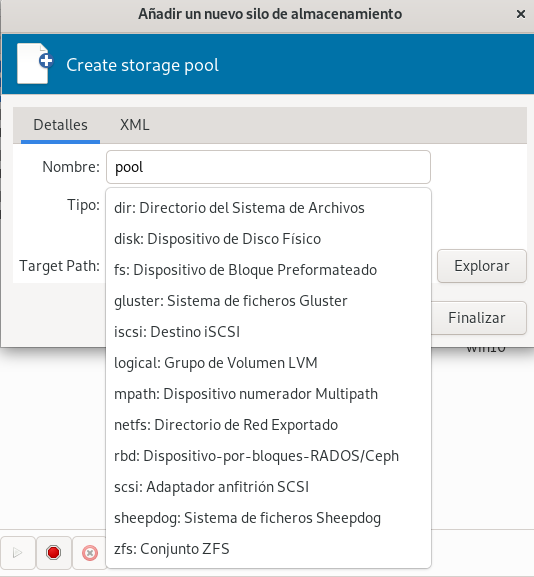Click the Explorar button
Viewport: 534px width, 577px height.
pyautogui.click(x=482, y=266)
